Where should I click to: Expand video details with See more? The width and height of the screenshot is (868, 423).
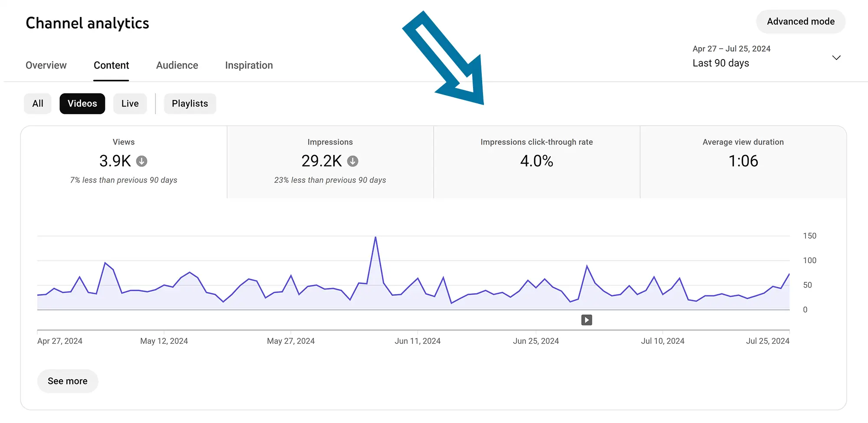point(67,381)
